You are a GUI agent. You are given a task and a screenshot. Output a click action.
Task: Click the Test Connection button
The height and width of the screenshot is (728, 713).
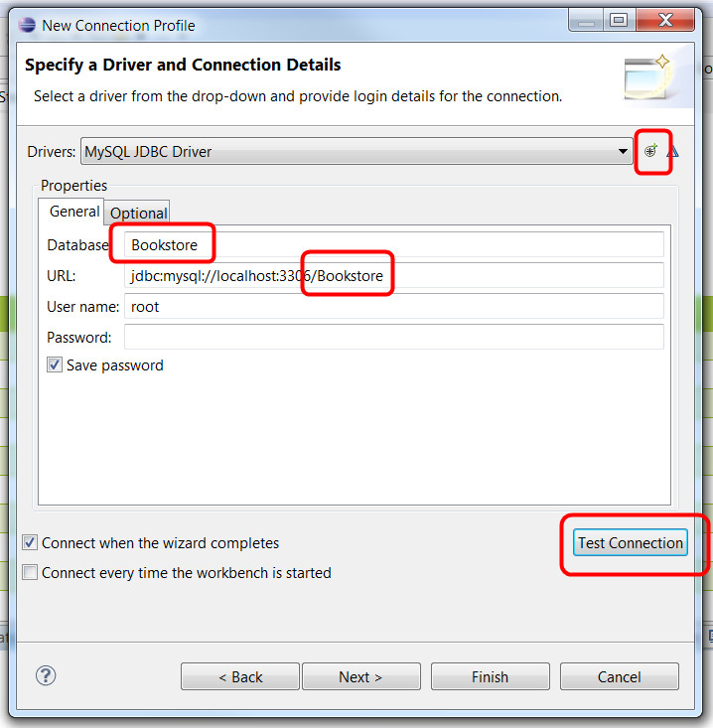[630, 542]
